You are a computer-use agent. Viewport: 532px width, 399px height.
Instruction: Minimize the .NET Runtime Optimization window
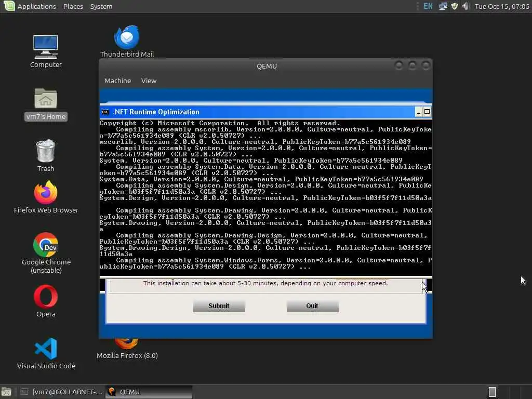pyautogui.click(x=419, y=112)
